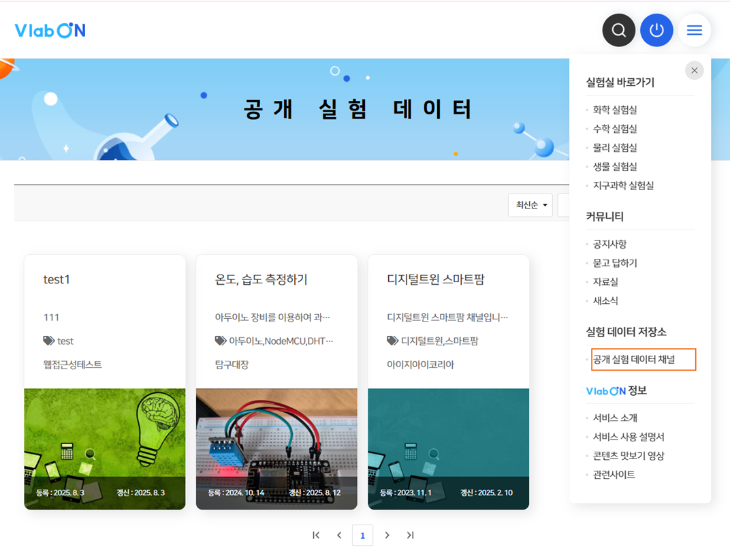Open the 디지털트윈 스마트팜 channel title
The width and height of the screenshot is (730, 560).
(435, 279)
